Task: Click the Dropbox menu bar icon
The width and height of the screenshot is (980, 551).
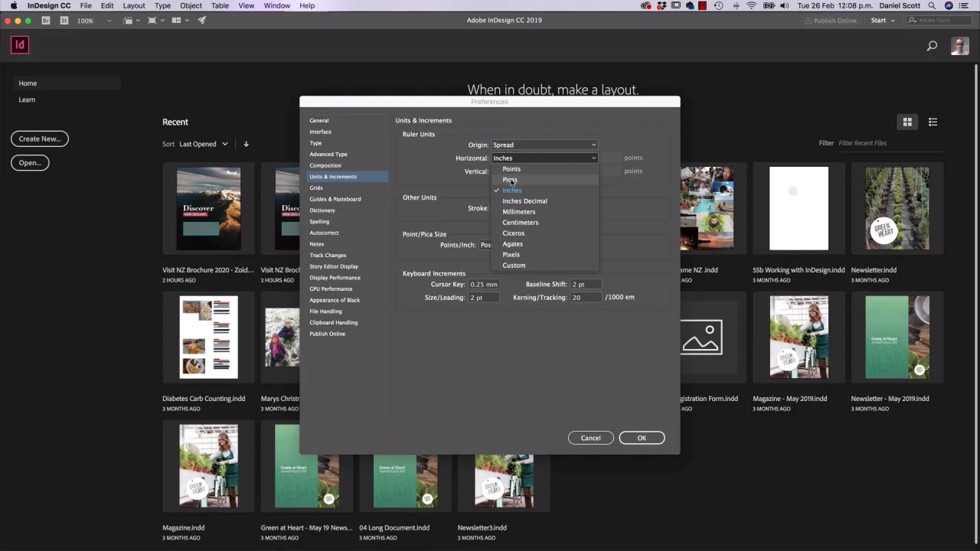Action: point(661,5)
